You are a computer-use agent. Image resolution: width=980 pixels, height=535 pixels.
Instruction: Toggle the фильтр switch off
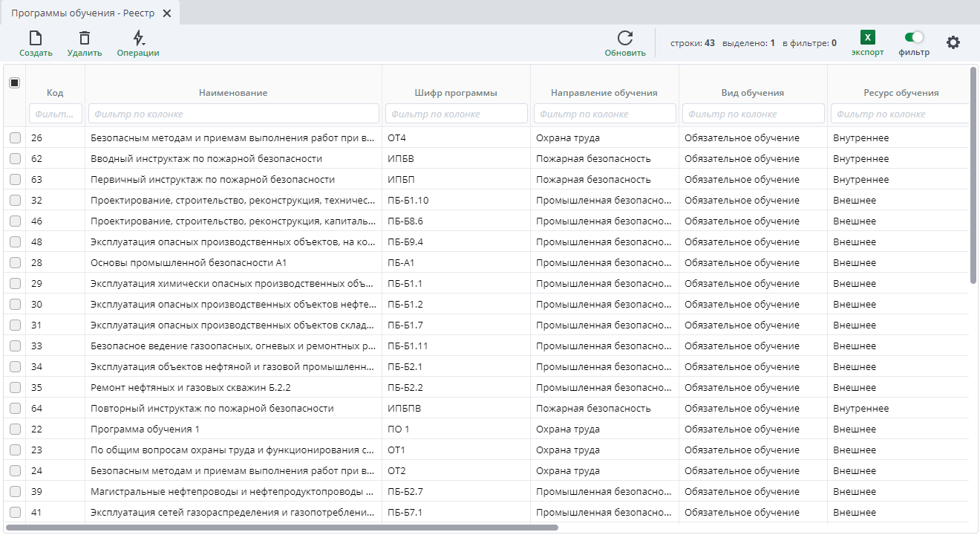click(x=914, y=37)
